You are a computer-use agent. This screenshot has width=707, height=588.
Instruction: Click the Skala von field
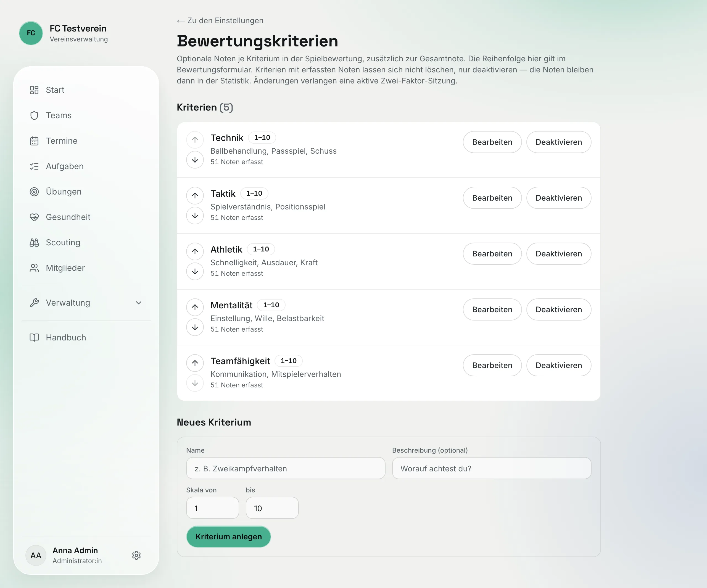[x=212, y=508]
